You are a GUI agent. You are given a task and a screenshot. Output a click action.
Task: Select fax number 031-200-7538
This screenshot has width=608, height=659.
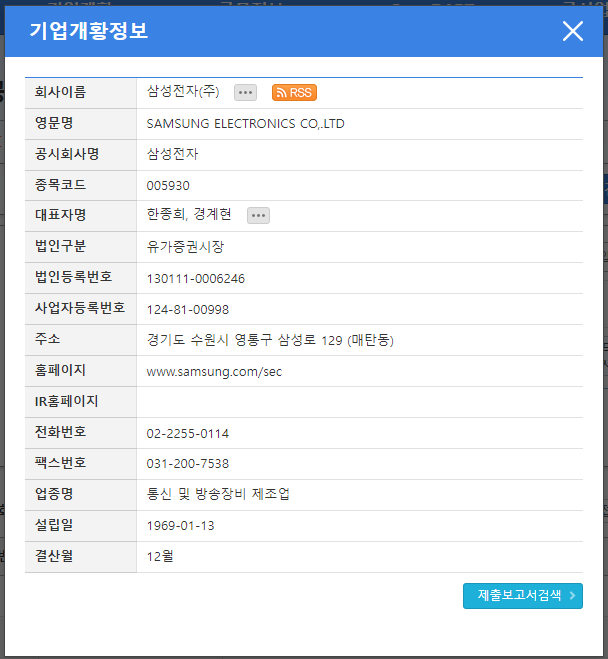(188, 464)
